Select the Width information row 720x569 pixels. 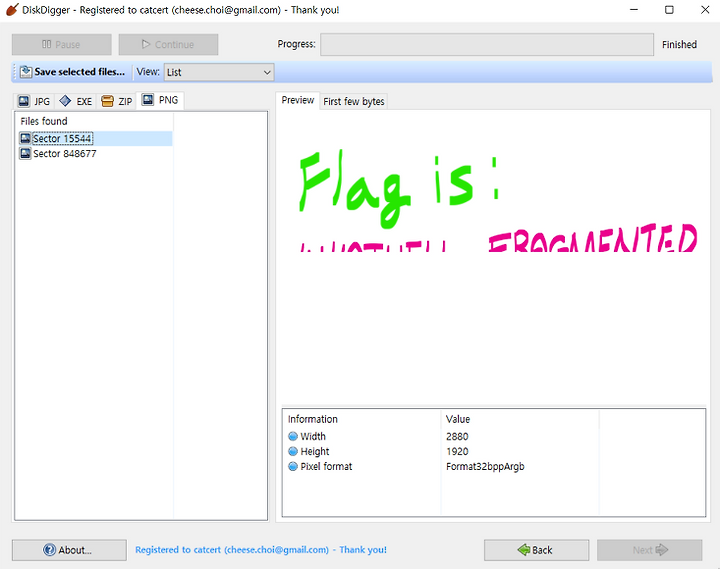[x=494, y=436]
